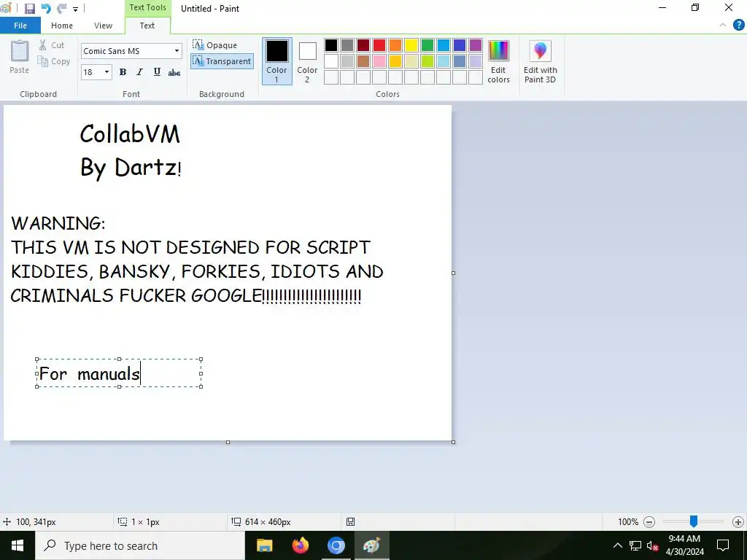
Task: Select Transparent background option
Action: (222, 61)
